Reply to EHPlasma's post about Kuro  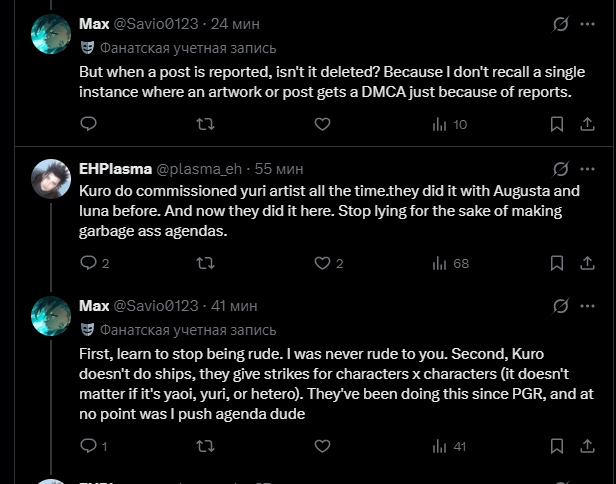click(88, 263)
